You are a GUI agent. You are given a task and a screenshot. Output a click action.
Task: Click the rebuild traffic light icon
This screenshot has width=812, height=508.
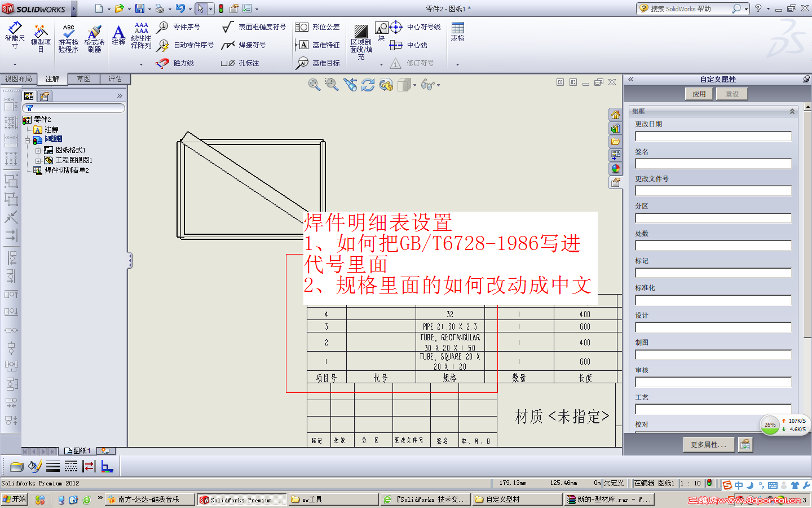pyautogui.click(x=221, y=8)
